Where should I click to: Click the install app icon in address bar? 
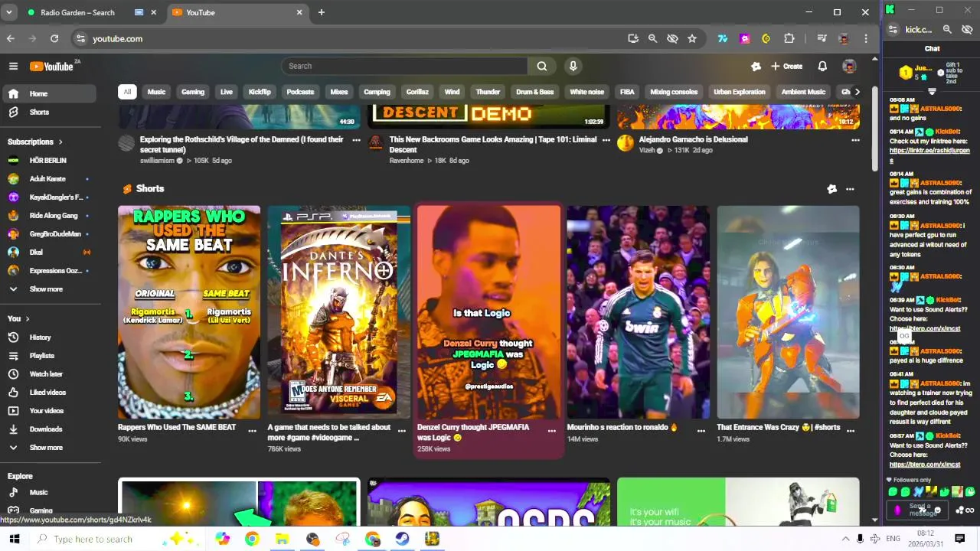(x=633, y=38)
